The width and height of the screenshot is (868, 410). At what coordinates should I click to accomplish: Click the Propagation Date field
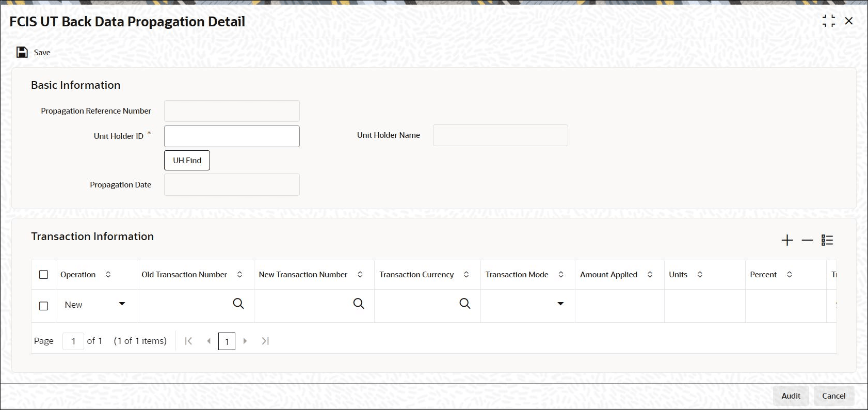pos(232,184)
